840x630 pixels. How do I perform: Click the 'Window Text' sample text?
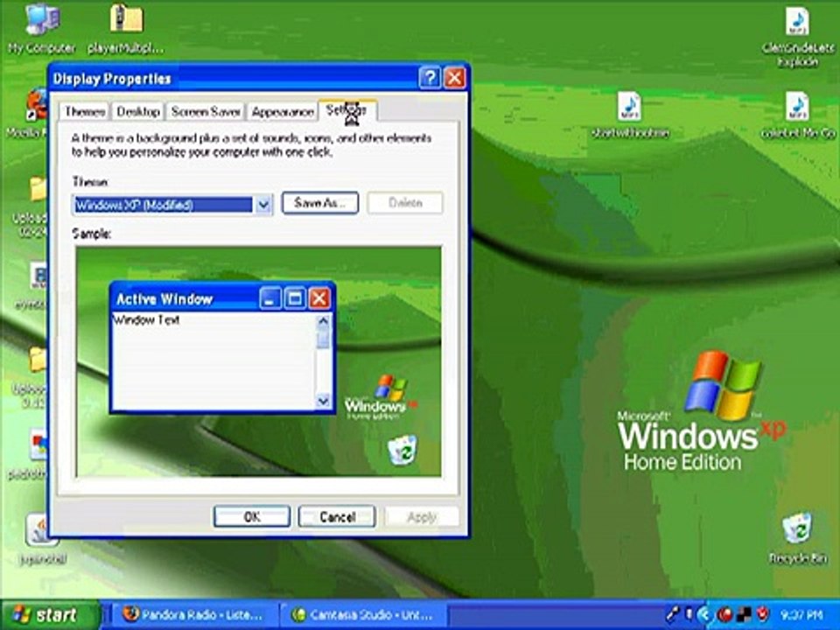(x=146, y=320)
